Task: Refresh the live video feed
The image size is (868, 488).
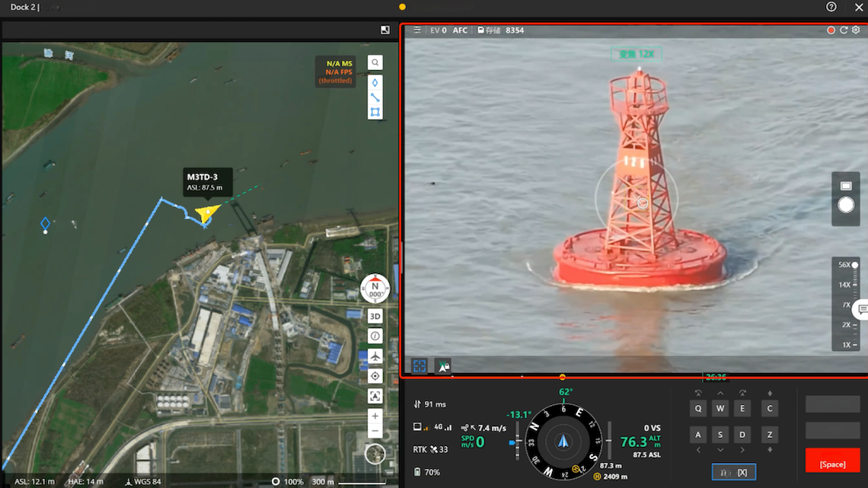Action: (844, 30)
